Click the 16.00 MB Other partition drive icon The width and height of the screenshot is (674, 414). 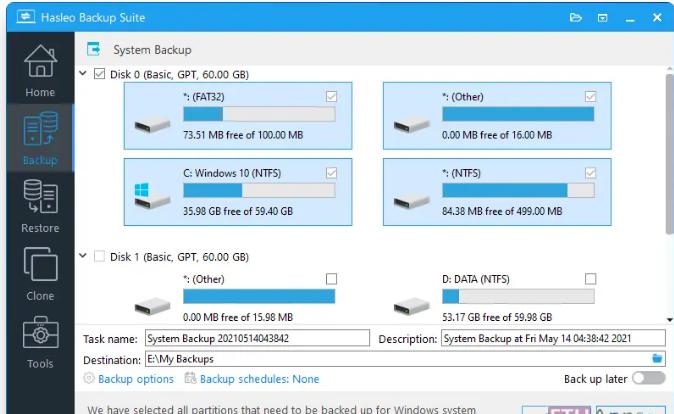411,125
